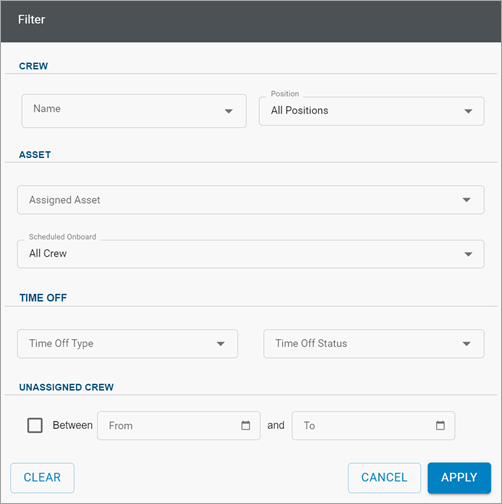Expand the All Crew scheduled onboard list
Screen dimensions: 502x504
coord(251,254)
